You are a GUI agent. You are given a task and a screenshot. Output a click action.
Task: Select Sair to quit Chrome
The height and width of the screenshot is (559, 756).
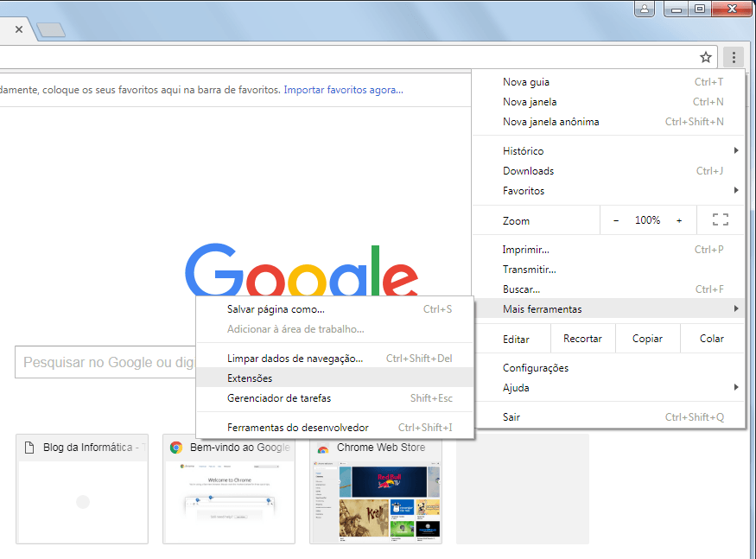608,416
